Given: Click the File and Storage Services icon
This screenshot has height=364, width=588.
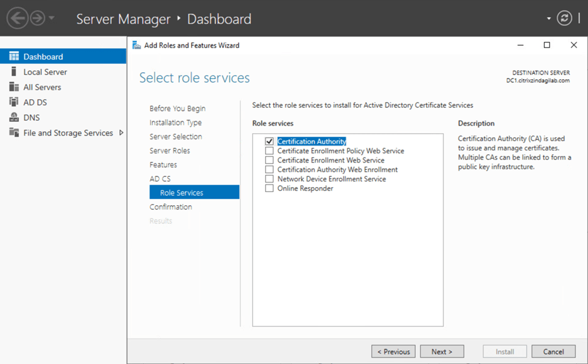Looking at the screenshot, I should pos(14,132).
